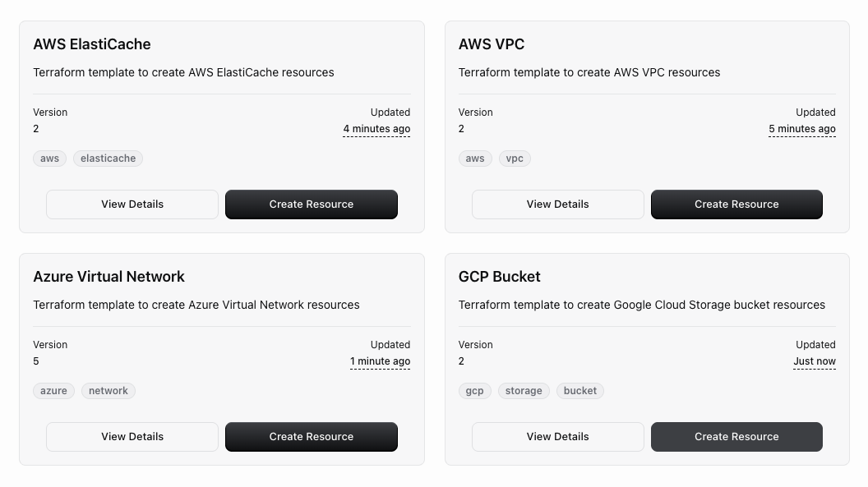Click the vpc tag chip
The height and width of the screenshot is (487, 868).
click(x=515, y=159)
